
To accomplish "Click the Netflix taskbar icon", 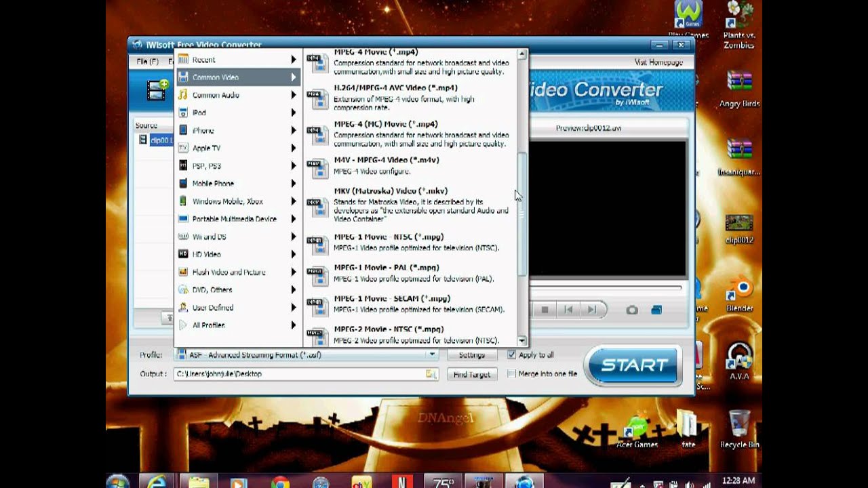I will [x=402, y=482].
